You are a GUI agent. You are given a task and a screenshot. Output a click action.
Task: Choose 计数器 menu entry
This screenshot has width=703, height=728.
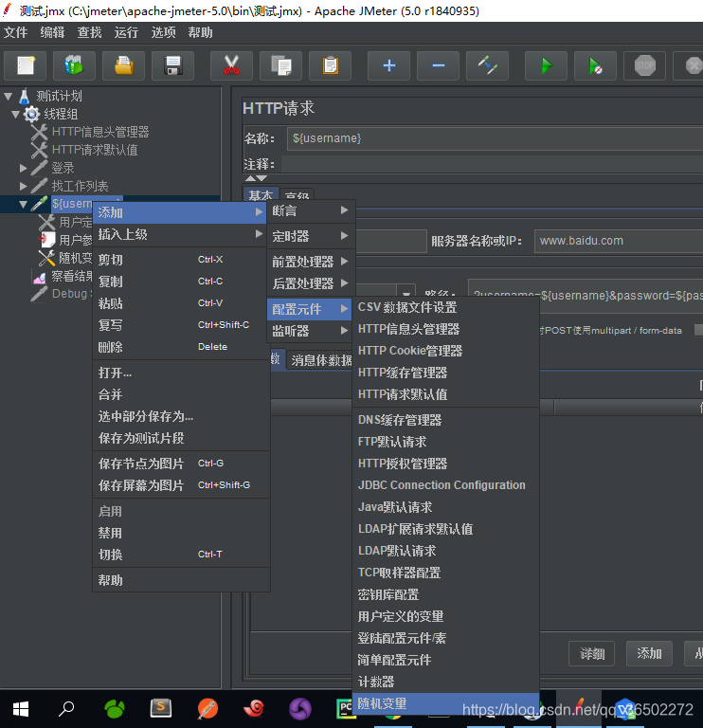pos(445,682)
